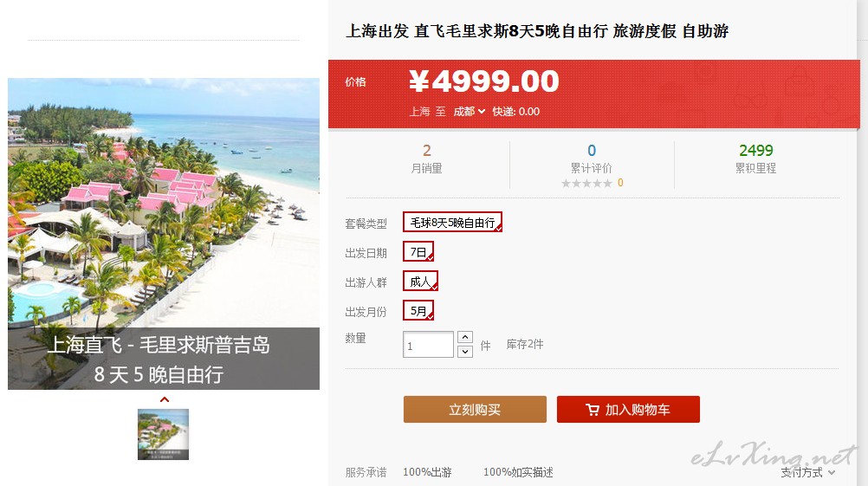View the 累计评价 reviews tab
Screen dimensions: 868x486
coord(591,168)
